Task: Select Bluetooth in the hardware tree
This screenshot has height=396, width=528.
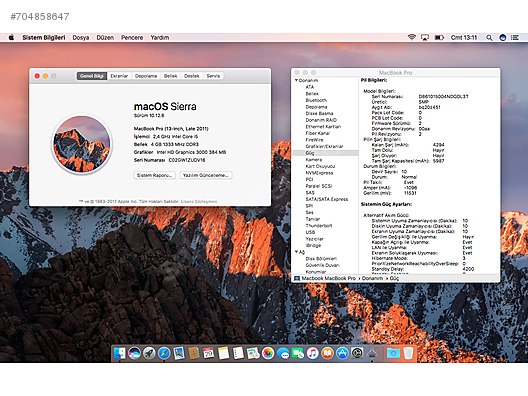Action: [316, 100]
